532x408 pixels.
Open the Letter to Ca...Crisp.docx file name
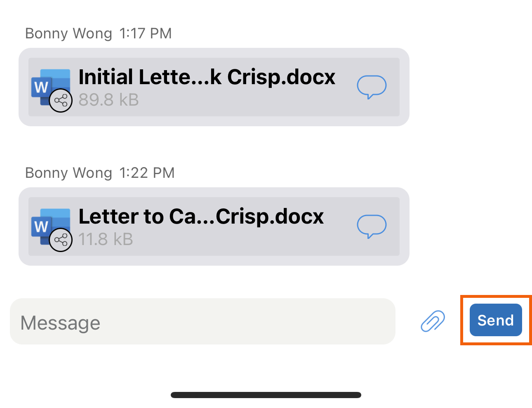point(201,217)
